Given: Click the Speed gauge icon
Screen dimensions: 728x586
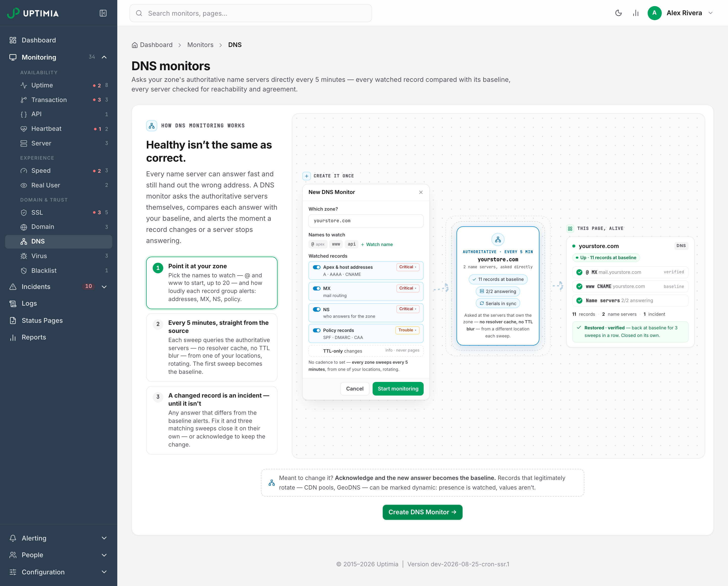Looking at the screenshot, I should pyautogui.click(x=24, y=170).
